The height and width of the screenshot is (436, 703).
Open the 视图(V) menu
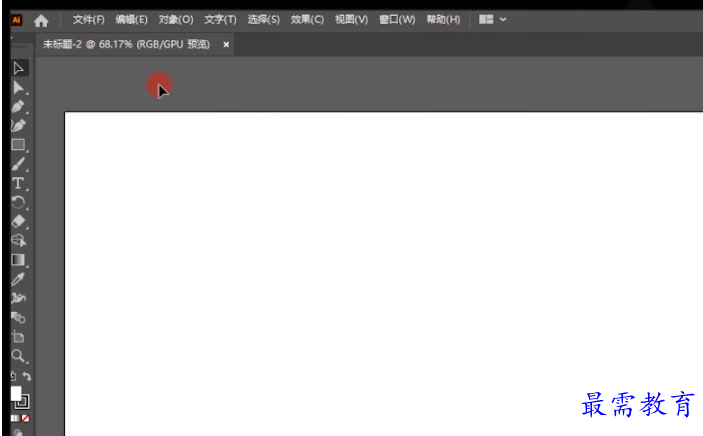pyautogui.click(x=351, y=20)
